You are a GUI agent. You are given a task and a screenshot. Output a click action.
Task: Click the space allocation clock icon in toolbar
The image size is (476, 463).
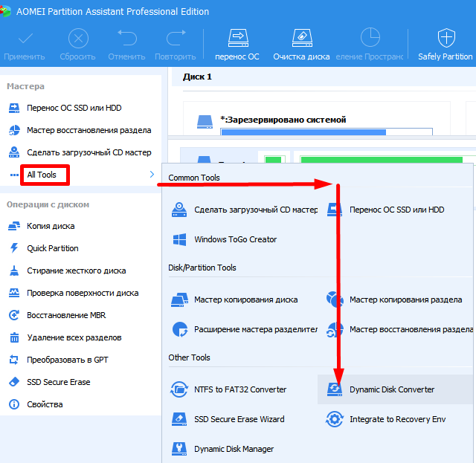point(370,37)
